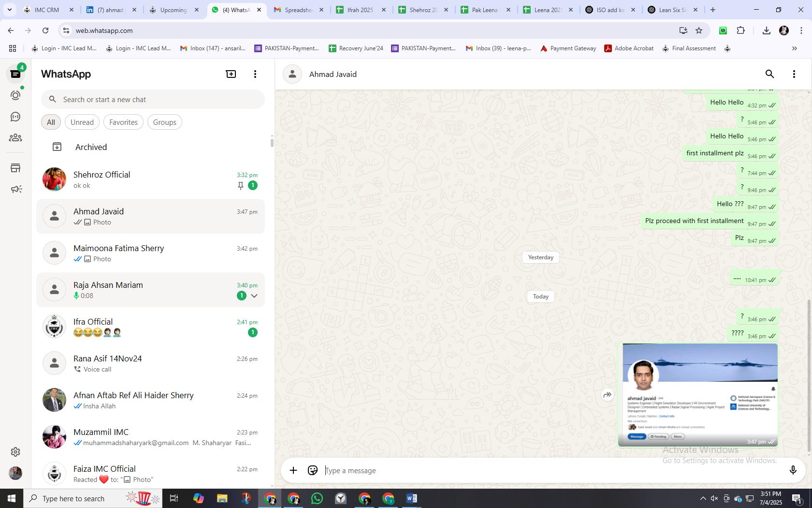Open WhatsApp Settings gear icon
Viewport: 812px width, 508px height.
click(x=15, y=451)
